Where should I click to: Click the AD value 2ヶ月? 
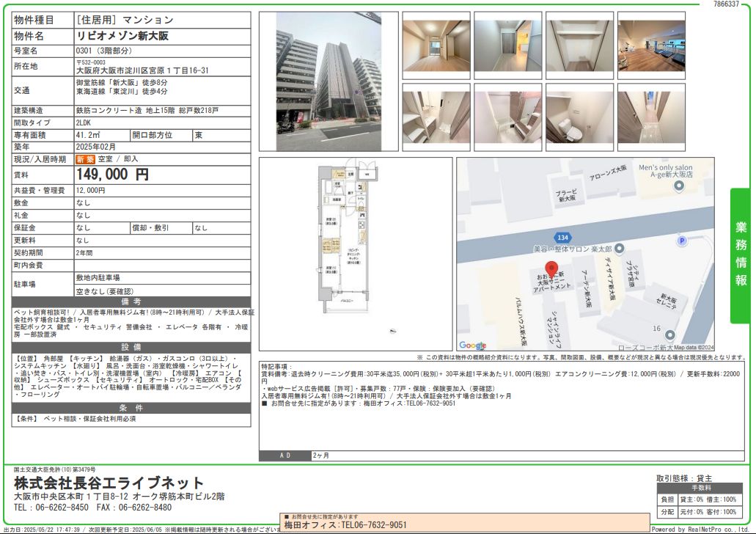click(321, 456)
